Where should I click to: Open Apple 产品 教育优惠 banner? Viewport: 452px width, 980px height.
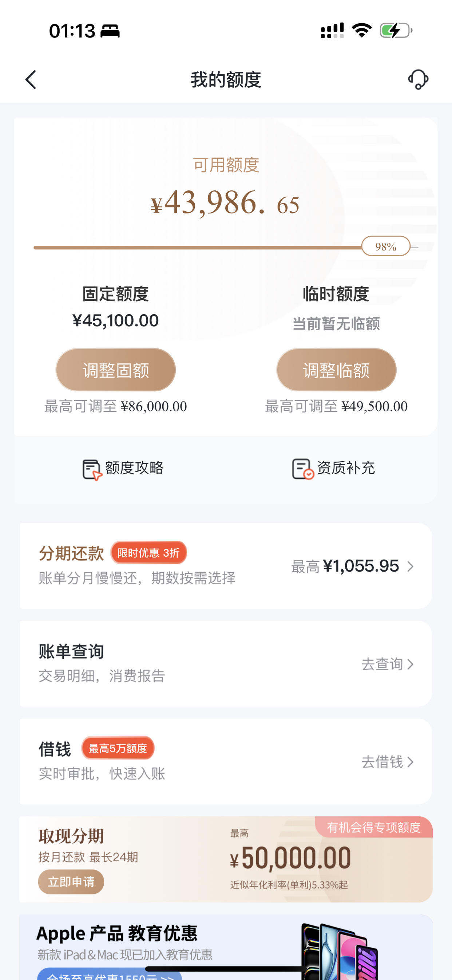click(226, 947)
